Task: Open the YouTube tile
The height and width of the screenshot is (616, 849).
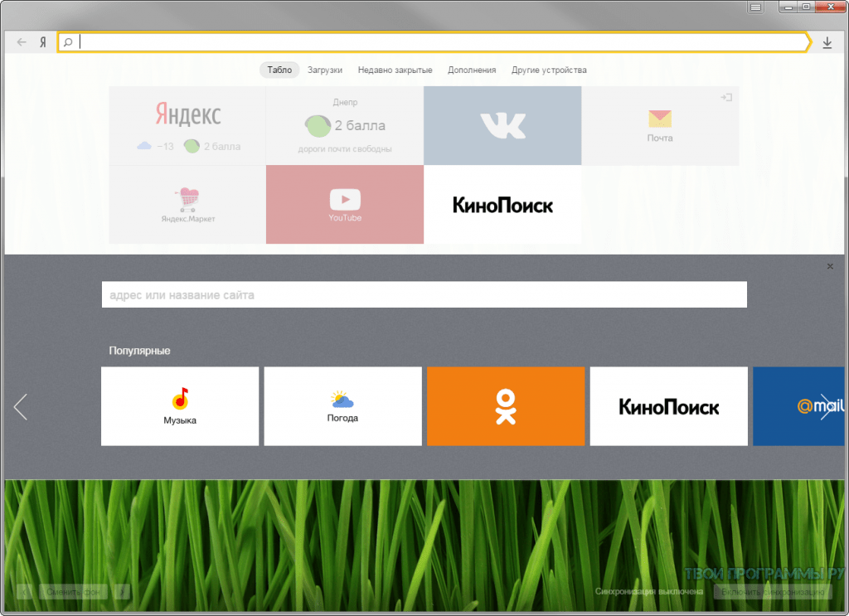Action: point(345,205)
